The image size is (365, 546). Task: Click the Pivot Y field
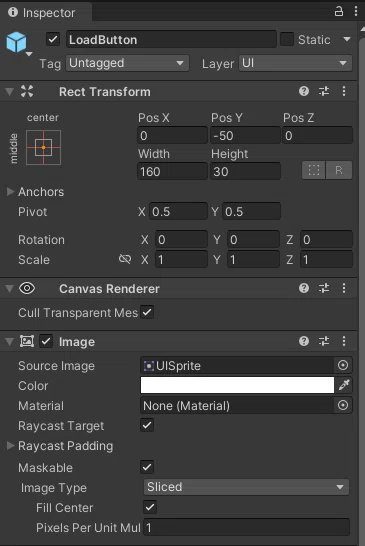pos(251,211)
